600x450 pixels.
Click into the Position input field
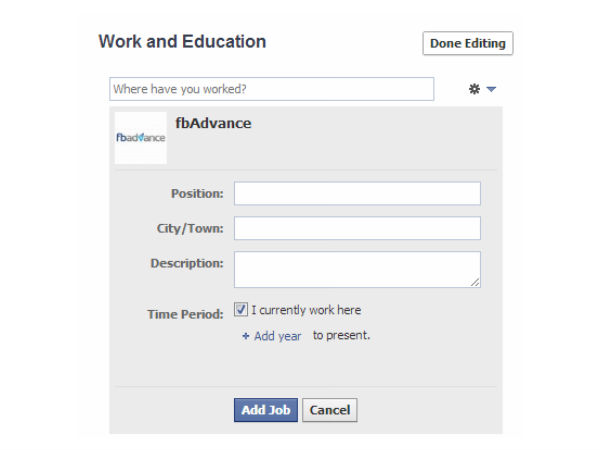[357, 193]
